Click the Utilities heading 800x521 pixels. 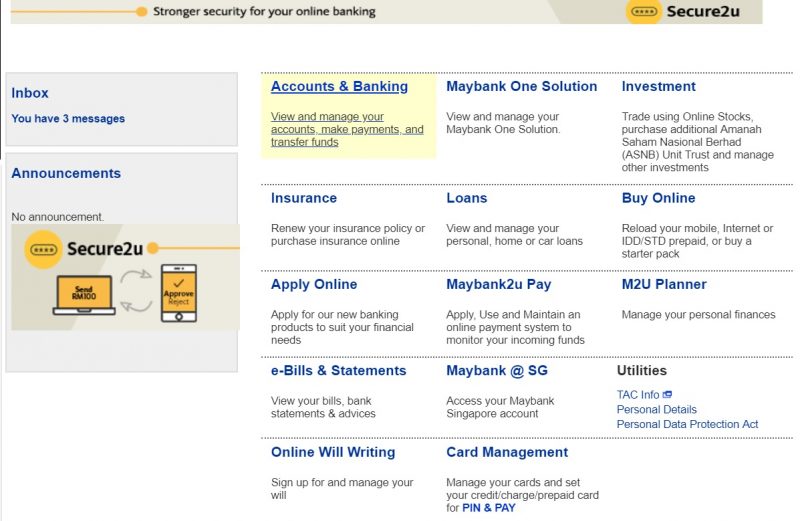click(642, 370)
